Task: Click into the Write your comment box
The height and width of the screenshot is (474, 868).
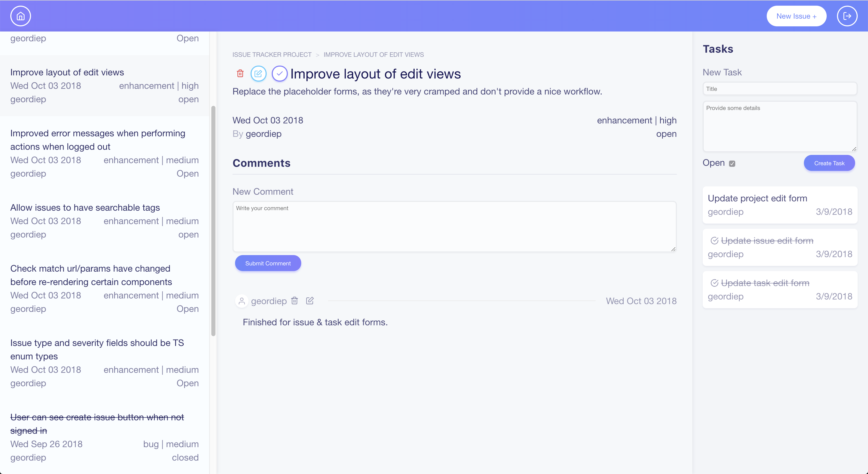Action: click(x=454, y=227)
